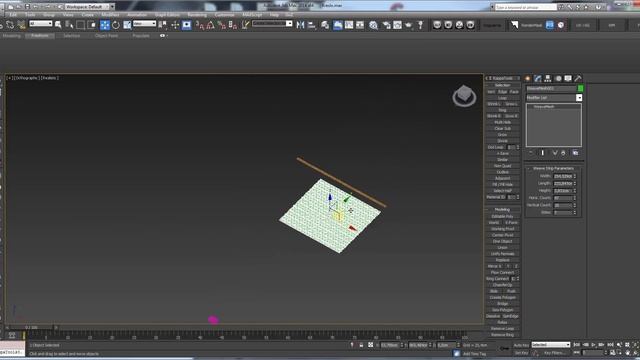
Task: Click the Editable Poly button
Action: (502, 216)
